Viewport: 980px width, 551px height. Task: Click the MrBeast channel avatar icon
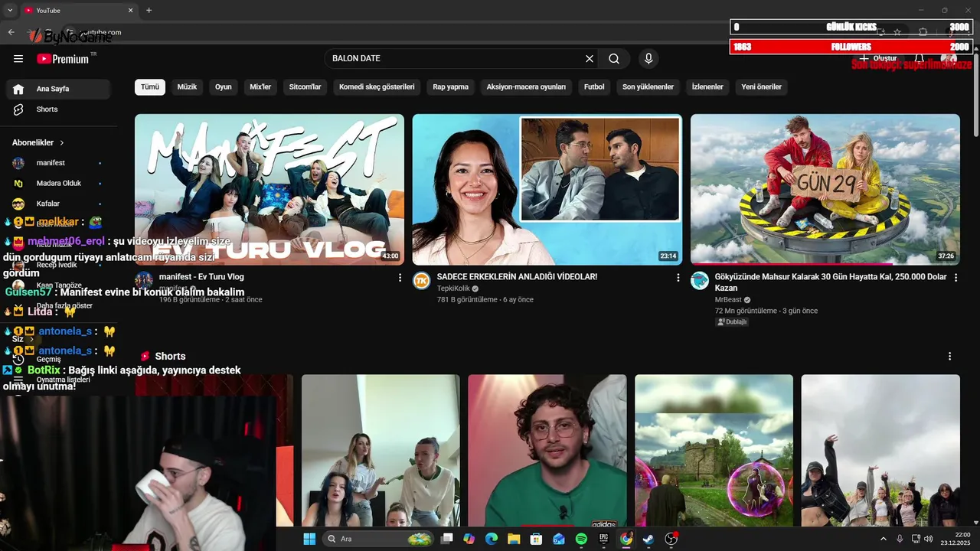(700, 281)
